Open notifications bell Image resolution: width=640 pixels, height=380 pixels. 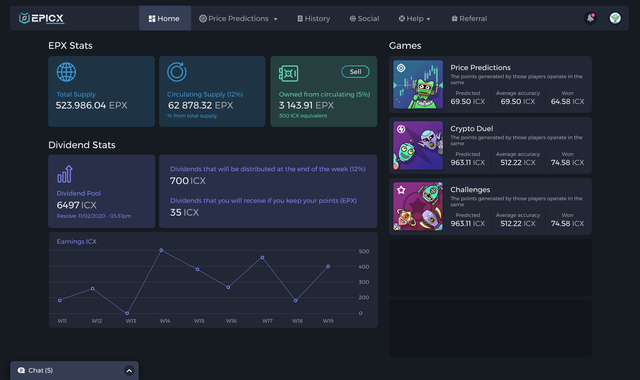point(590,18)
